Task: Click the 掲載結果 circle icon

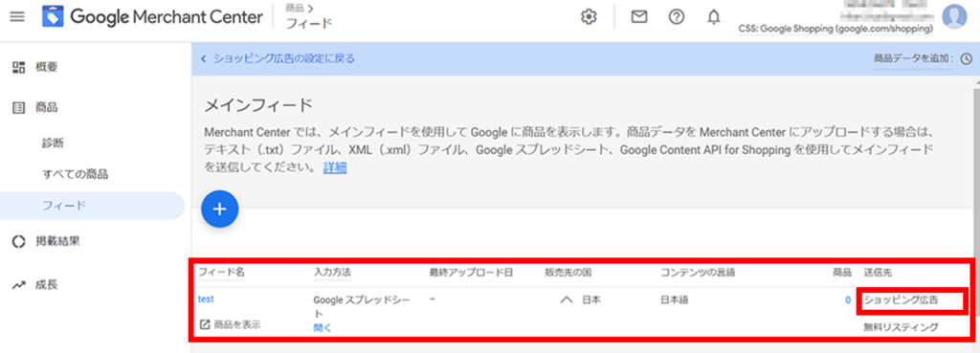Action: pyautogui.click(x=18, y=242)
